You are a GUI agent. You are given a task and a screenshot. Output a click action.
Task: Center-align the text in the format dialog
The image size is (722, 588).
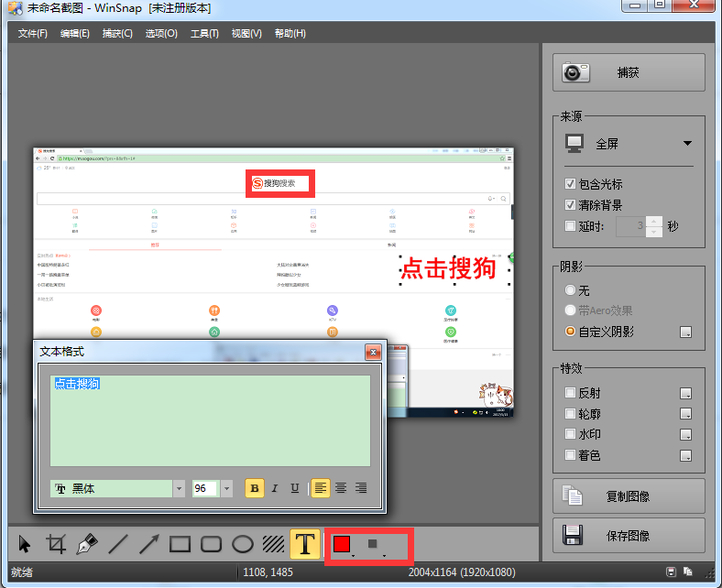pyautogui.click(x=341, y=488)
